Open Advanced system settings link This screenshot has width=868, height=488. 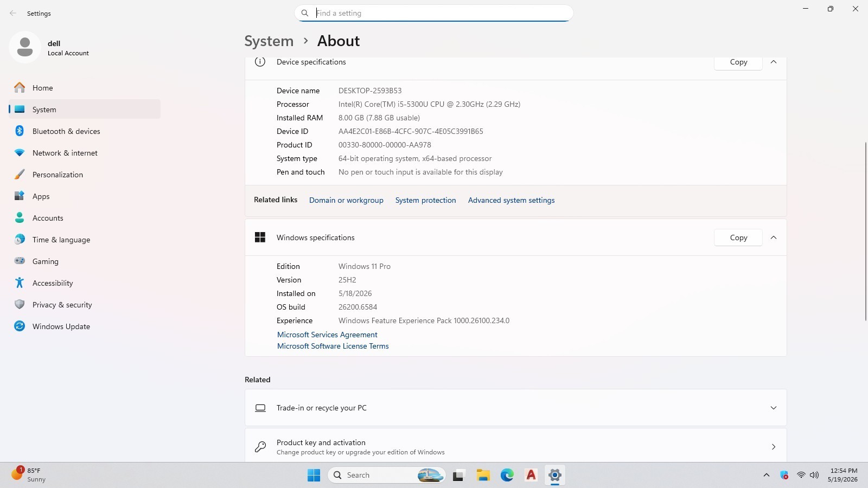511,200
